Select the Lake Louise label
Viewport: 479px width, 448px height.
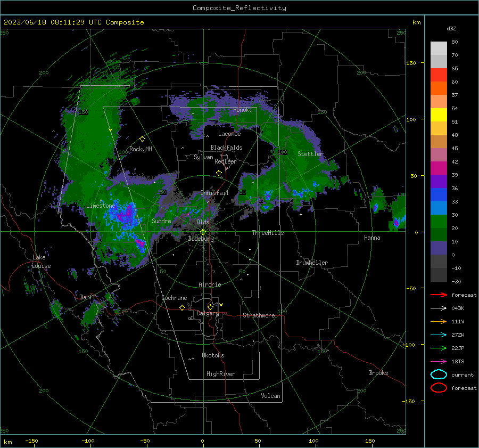click(42, 262)
